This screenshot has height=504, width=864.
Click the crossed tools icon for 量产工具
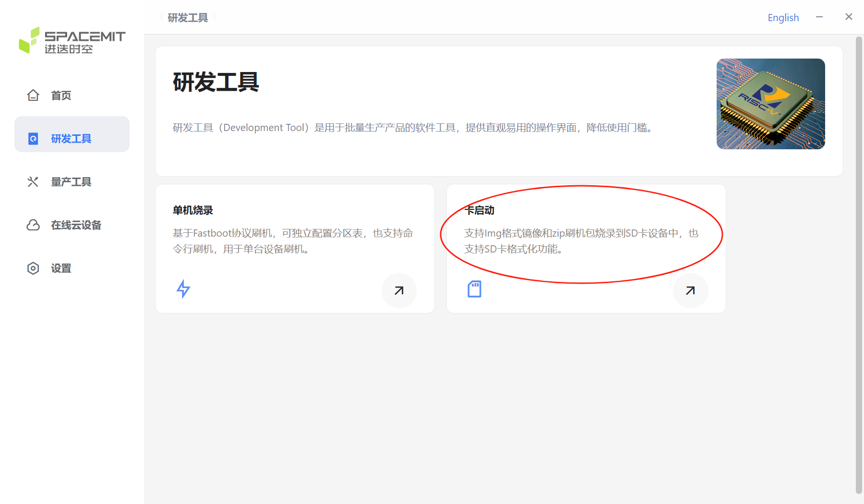[x=33, y=182]
